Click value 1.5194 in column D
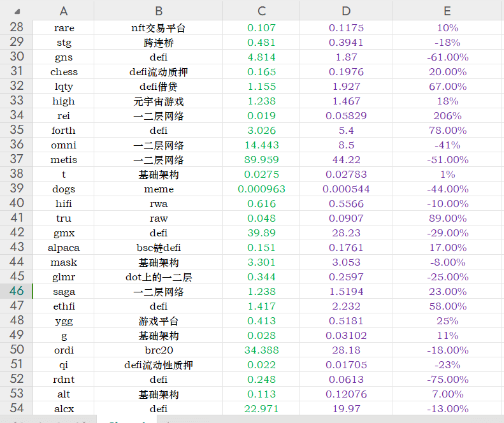This screenshot has height=423, width=504. (346, 292)
